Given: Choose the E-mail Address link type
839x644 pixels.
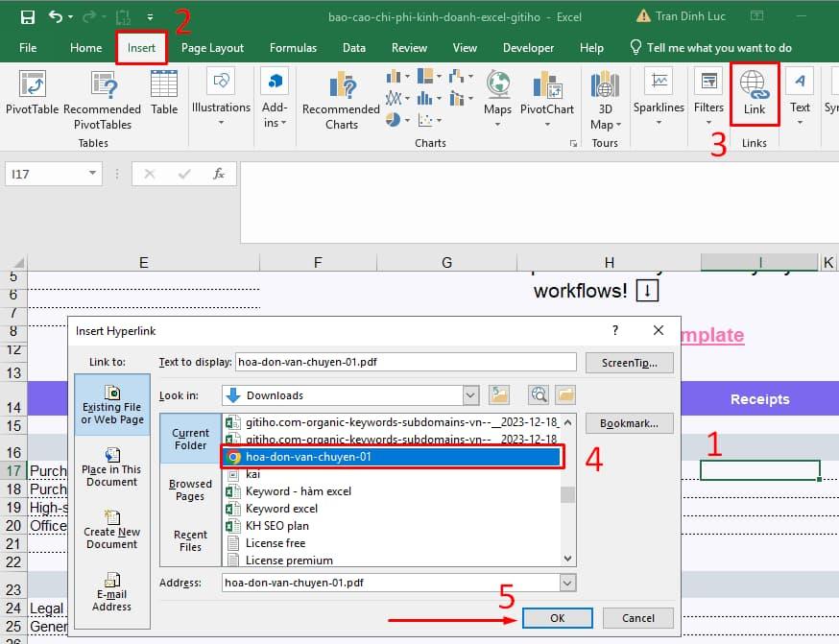Looking at the screenshot, I should point(112,595).
